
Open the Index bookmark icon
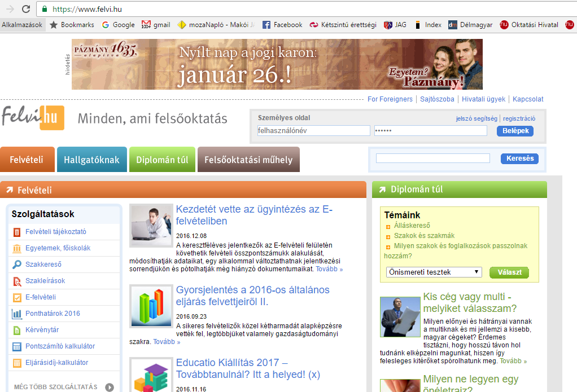coord(418,25)
